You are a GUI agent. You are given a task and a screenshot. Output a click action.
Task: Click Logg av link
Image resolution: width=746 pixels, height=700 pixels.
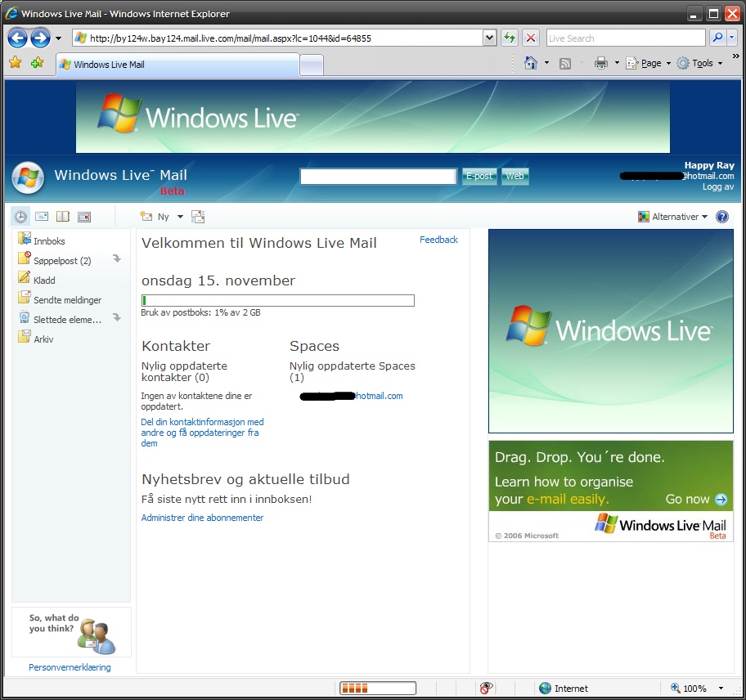pos(718,187)
